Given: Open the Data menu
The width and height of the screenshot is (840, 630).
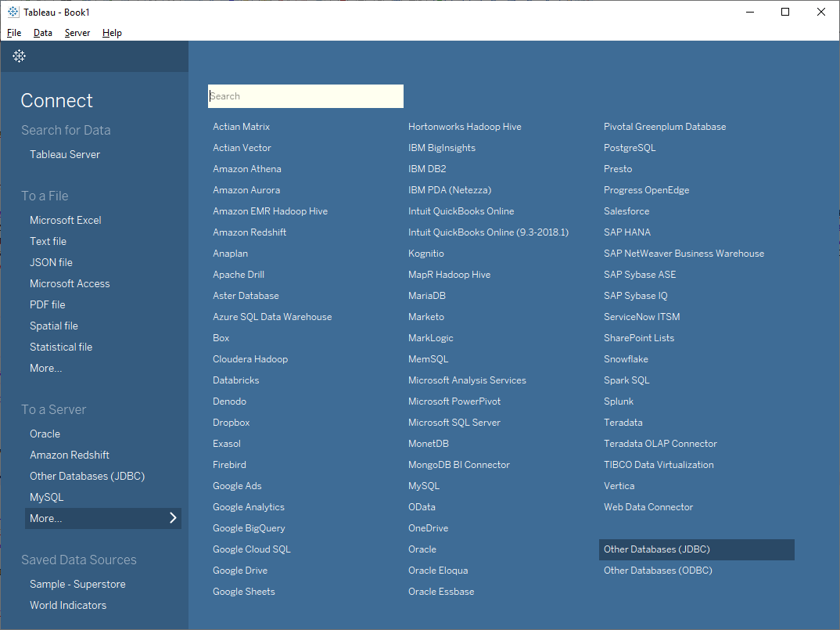Looking at the screenshot, I should (x=43, y=33).
